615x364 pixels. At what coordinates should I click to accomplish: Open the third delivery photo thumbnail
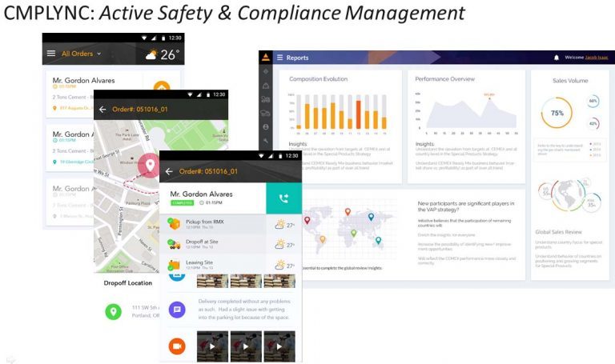(279, 281)
